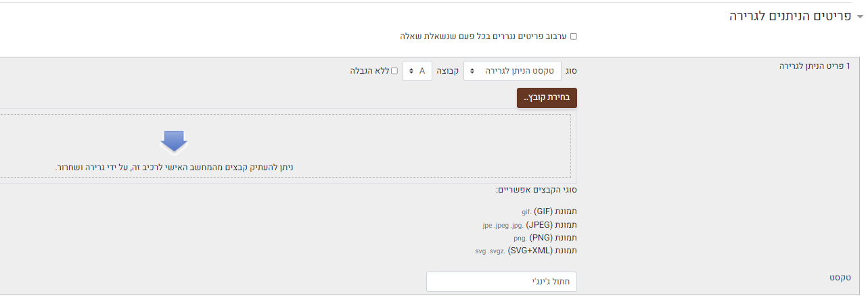Viewport: 868px width, 304px height.
Task: Click the drag-and-drop file upload area text
Action: click(x=175, y=167)
